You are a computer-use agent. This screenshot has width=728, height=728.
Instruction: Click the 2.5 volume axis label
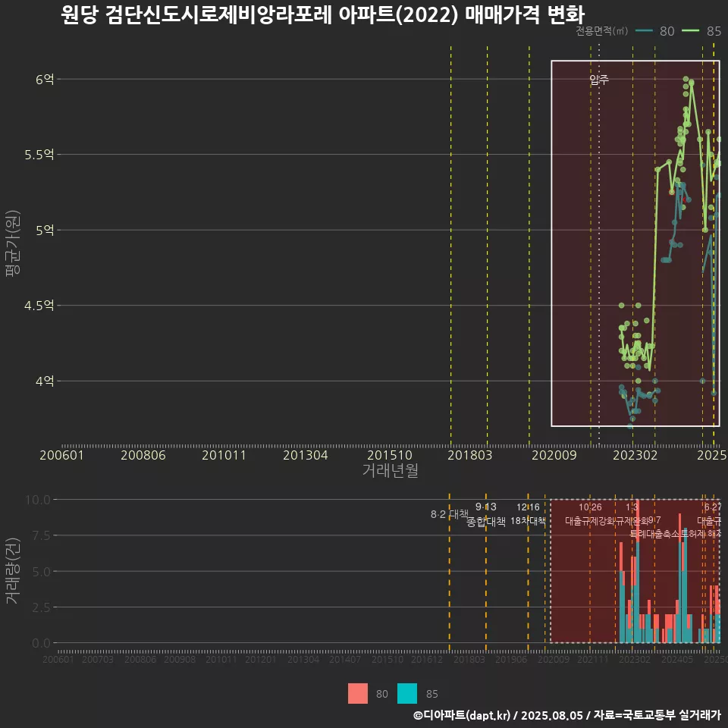pyautogui.click(x=41, y=607)
